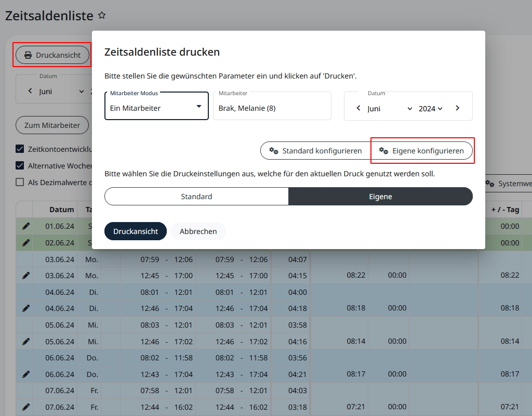Go to previous month in dialog date picker
This screenshot has width=532, height=416.
[358, 108]
